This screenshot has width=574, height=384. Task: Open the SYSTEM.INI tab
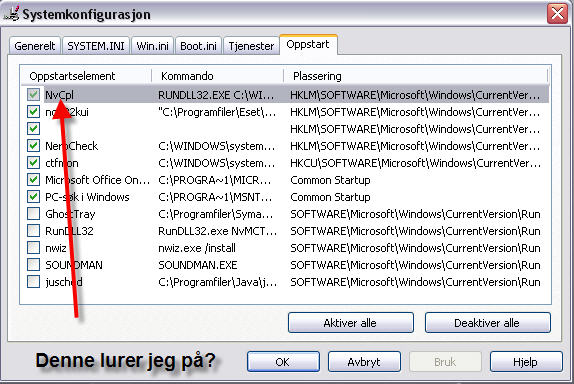[96, 46]
